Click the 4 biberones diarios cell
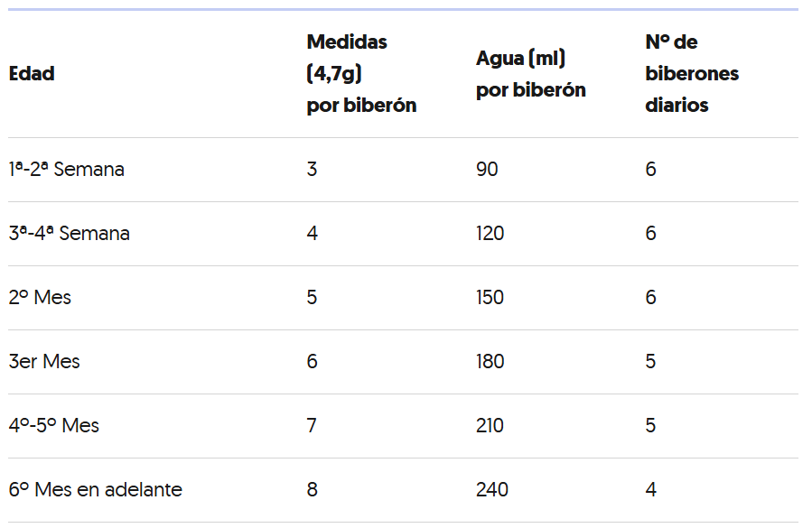Image resolution: width=812 pixels, height=528 pixels. [x=650, y=490]
